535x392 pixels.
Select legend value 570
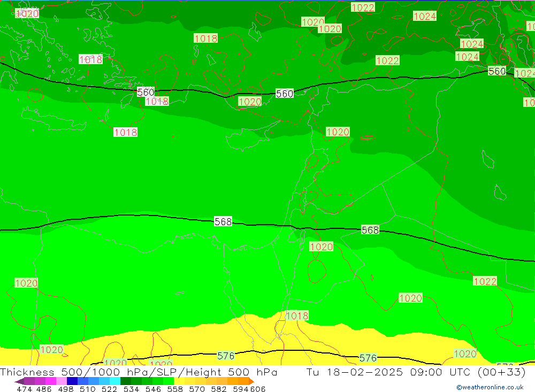196,389
